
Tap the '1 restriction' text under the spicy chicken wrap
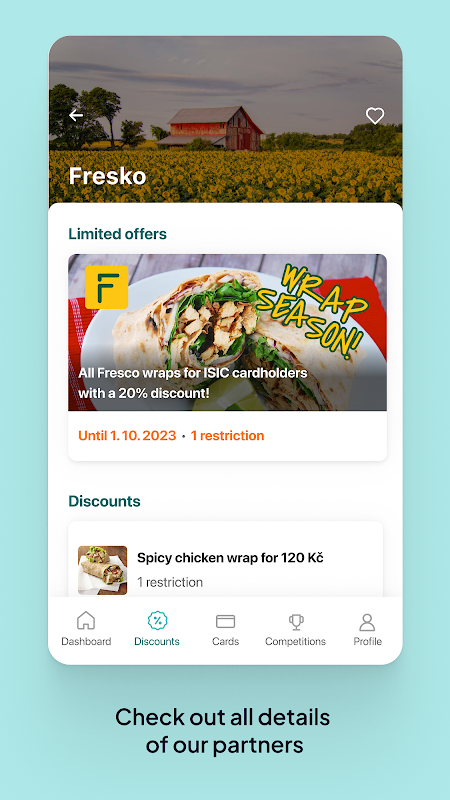tap(170, 582)
